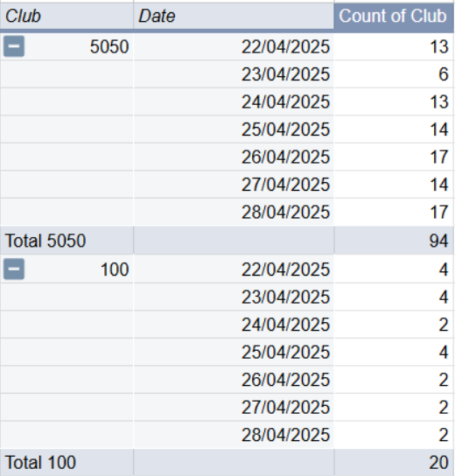
Task: Select count 4 for 23/04/2025 club 100
Action: pyautogui.click(x=394, y=297)
